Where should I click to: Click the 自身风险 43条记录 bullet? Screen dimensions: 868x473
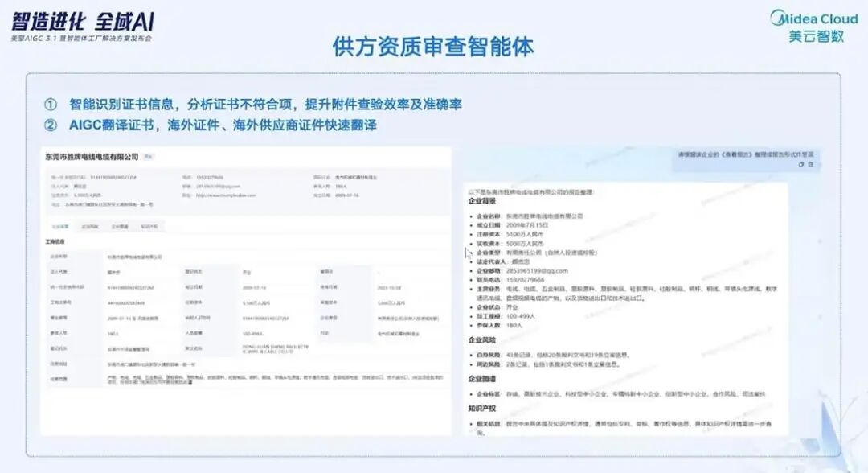tap(553, 355)
